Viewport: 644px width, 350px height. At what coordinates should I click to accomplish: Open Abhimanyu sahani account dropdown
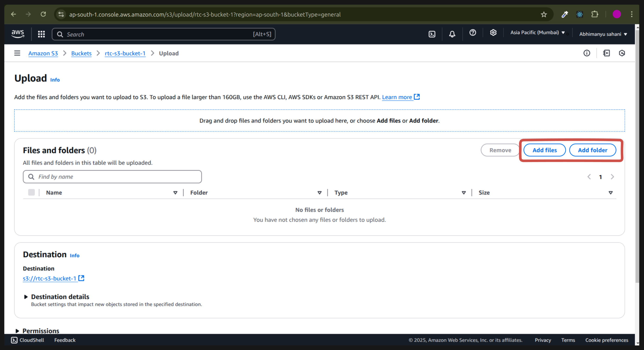[603, 34]
